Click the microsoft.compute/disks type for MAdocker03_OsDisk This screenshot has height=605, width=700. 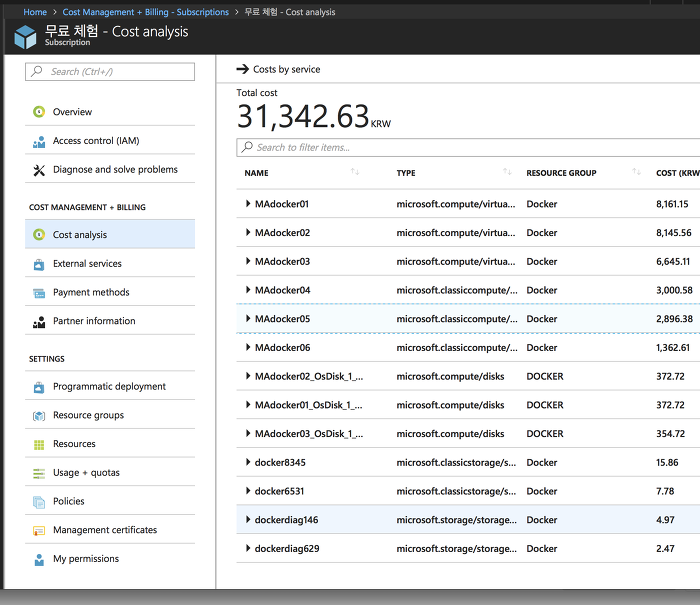click(x=450, y=434)
